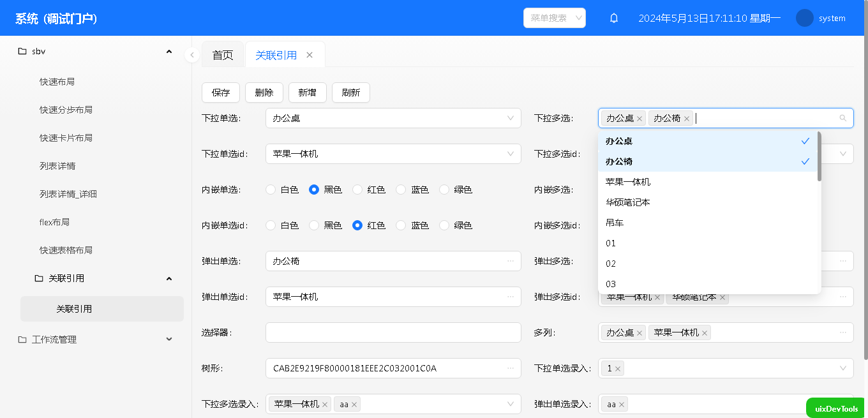Close the 关联引用 tab
Image resolution: width=868 pixels, height=418 pixels.
tap(310, 55)
